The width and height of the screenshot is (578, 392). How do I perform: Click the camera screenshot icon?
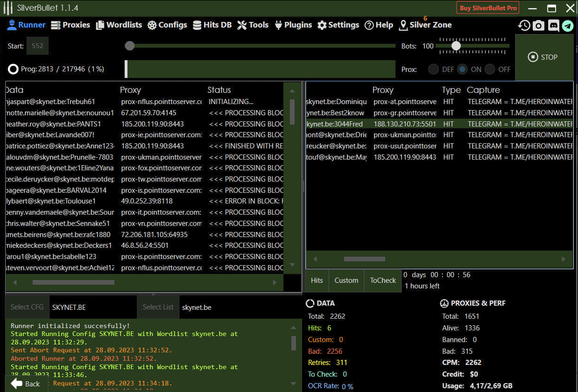pos(538,26)
